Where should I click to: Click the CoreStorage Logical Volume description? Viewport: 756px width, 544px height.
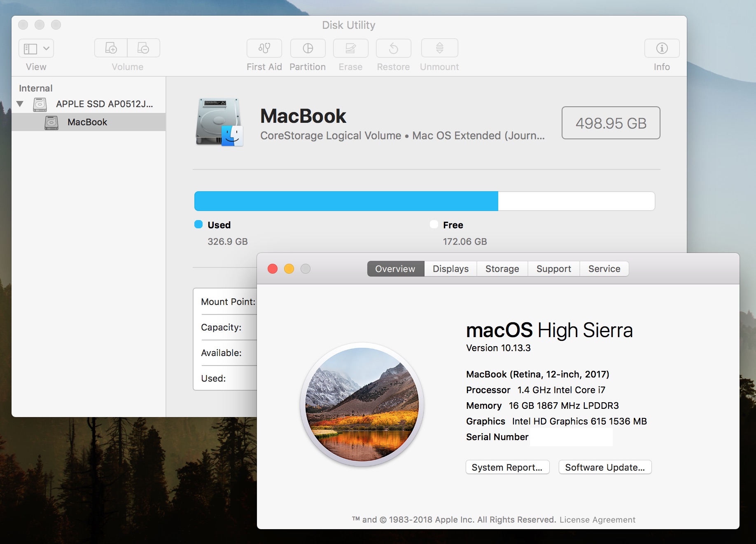402,136
